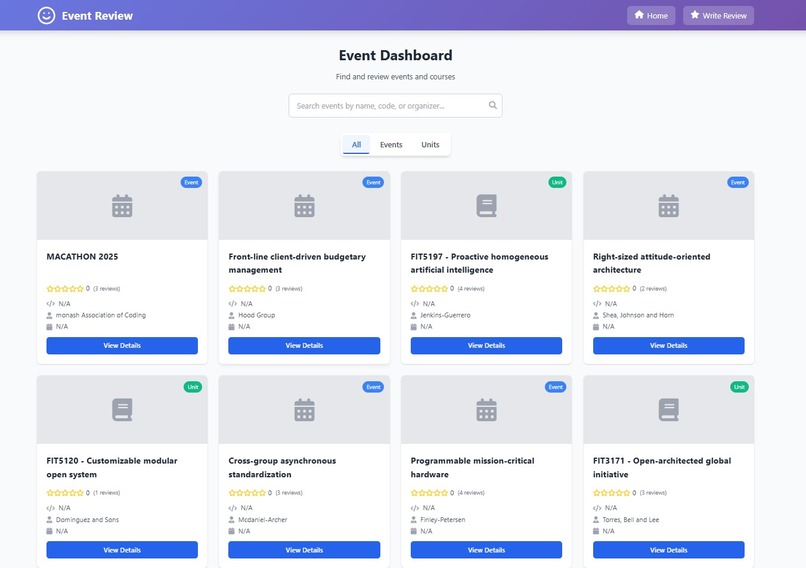Click the Programmable mission-critical hardware title

[x=472, y=468]
